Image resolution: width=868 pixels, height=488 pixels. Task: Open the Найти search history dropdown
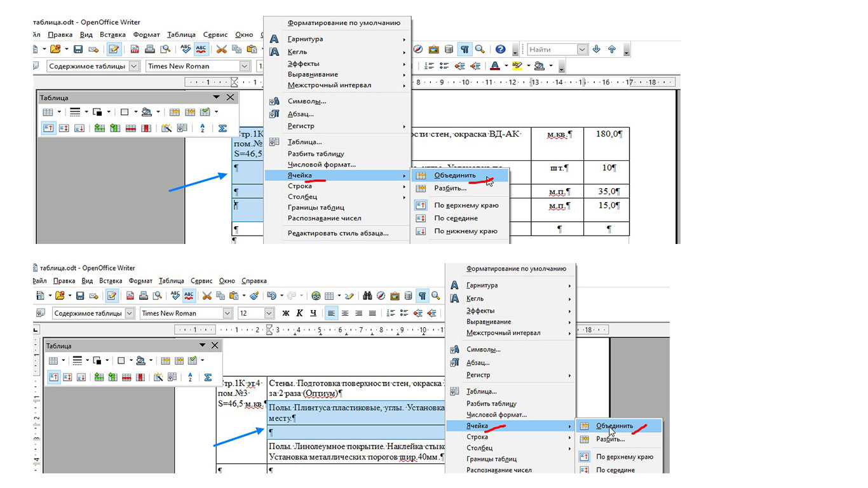(582, 49)
